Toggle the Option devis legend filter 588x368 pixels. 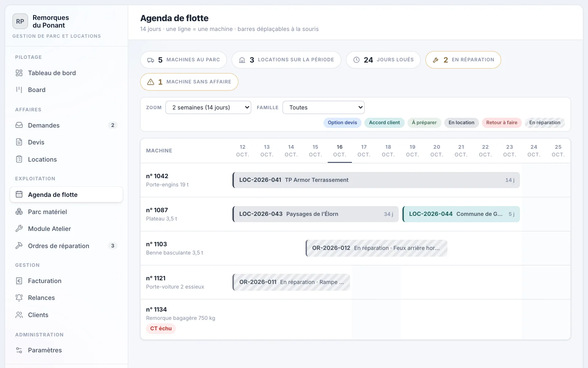(x=342, y=123)
